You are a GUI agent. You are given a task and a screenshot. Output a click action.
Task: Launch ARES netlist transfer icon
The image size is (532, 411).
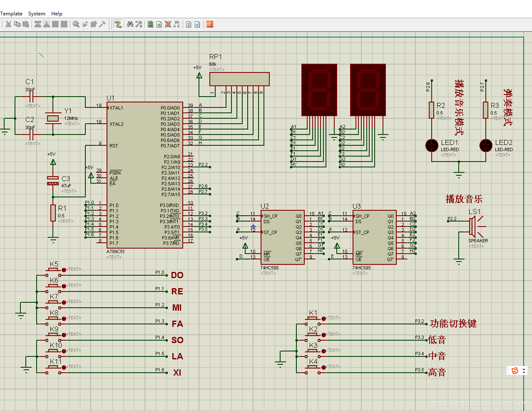[210, 24]
